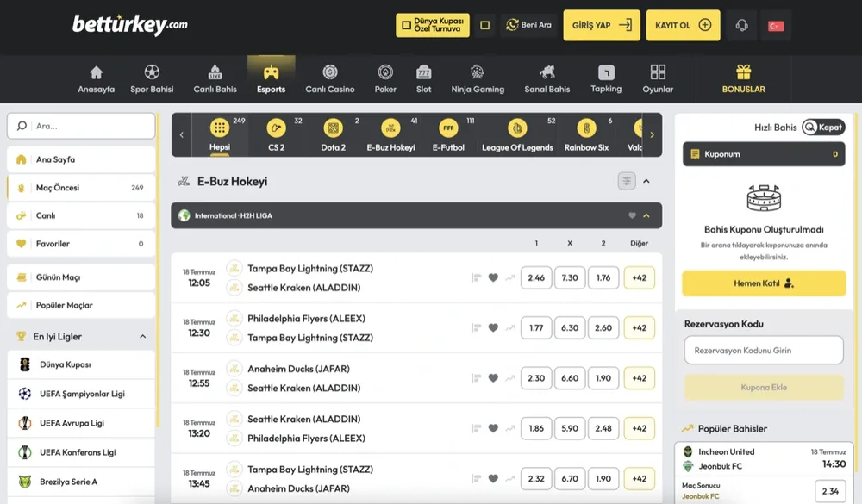Click KAYIT OL register button

click(683, 25)
